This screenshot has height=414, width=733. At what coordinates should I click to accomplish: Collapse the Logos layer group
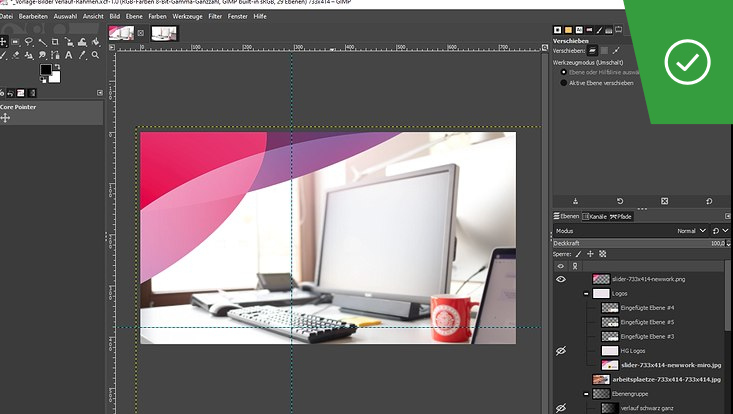(x=586, y=293)
